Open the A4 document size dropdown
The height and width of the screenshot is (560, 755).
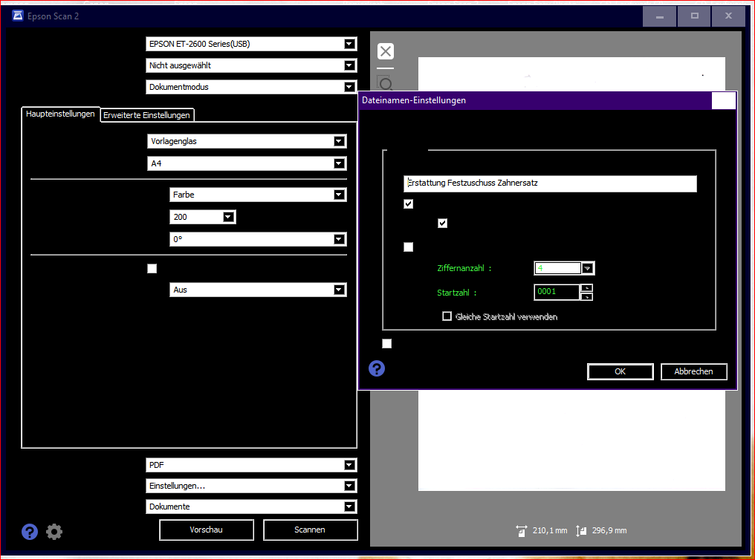pos(247,163)
